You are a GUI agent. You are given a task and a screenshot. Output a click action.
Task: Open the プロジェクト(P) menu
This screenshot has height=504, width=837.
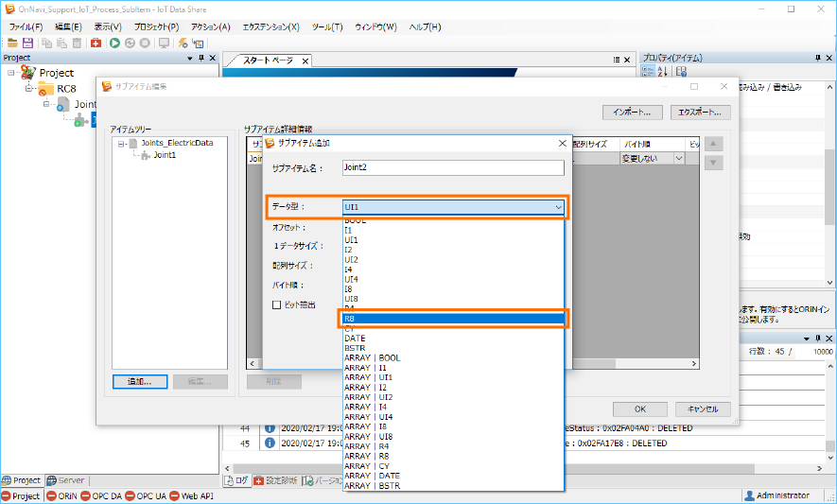point(156,26)
